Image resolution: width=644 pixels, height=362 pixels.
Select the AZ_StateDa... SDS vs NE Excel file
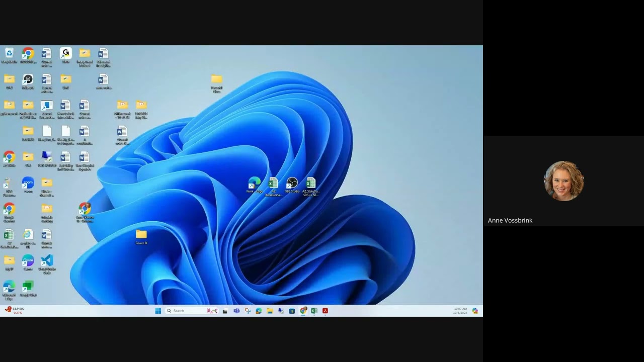tap(310, 187)
